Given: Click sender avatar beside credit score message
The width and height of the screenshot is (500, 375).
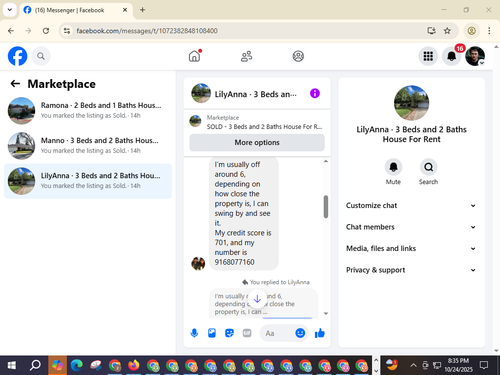Looking at the screenshot, I should pos(198,263).
